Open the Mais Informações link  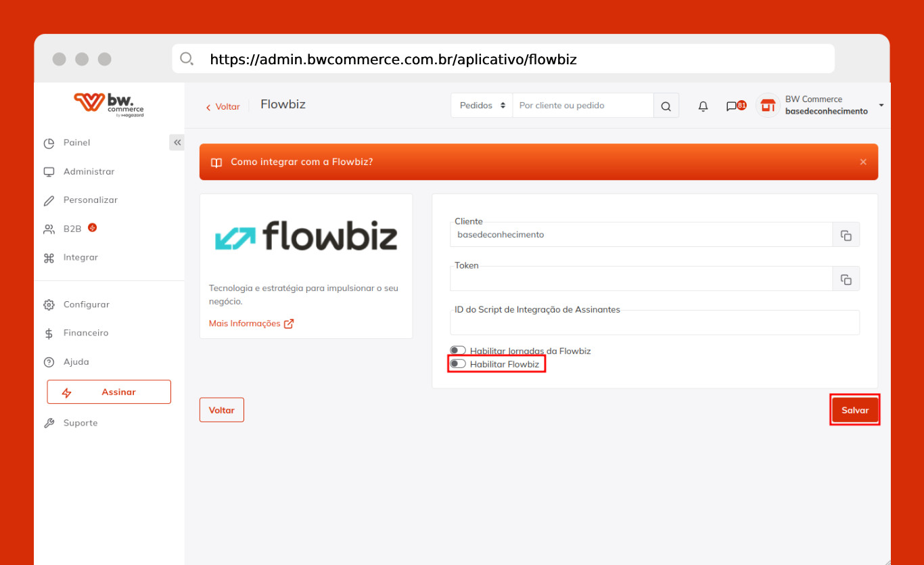pyautogui.click(x=251, y=323)
